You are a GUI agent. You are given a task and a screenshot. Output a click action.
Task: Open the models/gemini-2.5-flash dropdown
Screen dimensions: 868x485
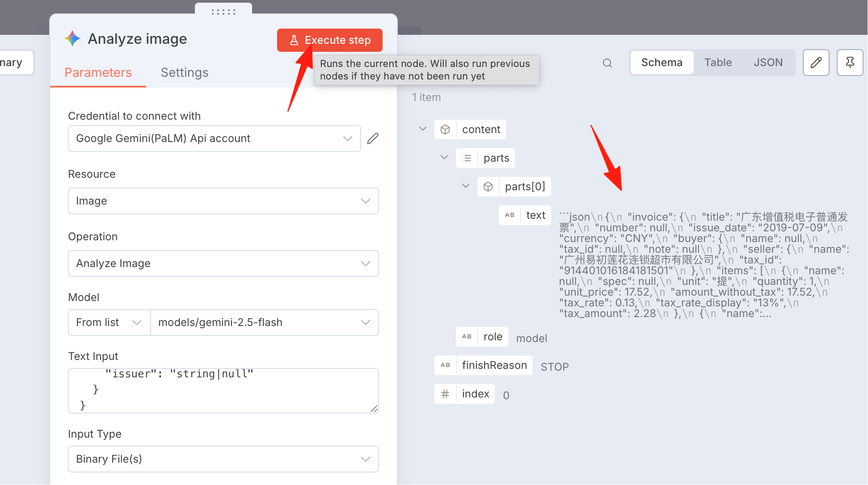point(265,322)
